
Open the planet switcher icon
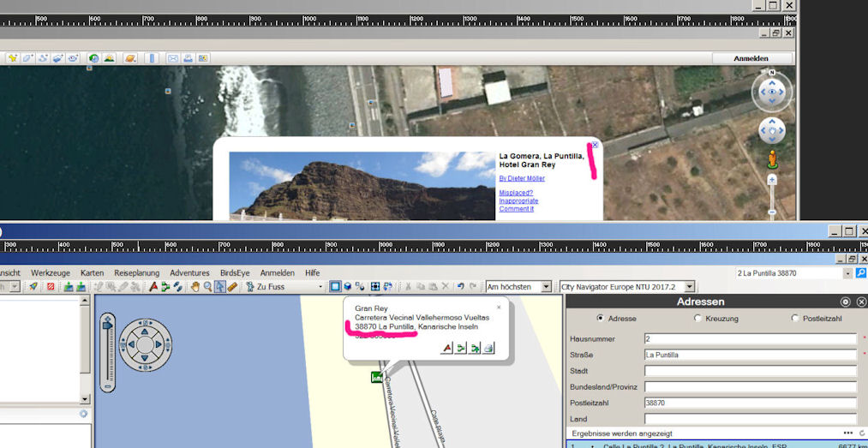click(130, 58)
